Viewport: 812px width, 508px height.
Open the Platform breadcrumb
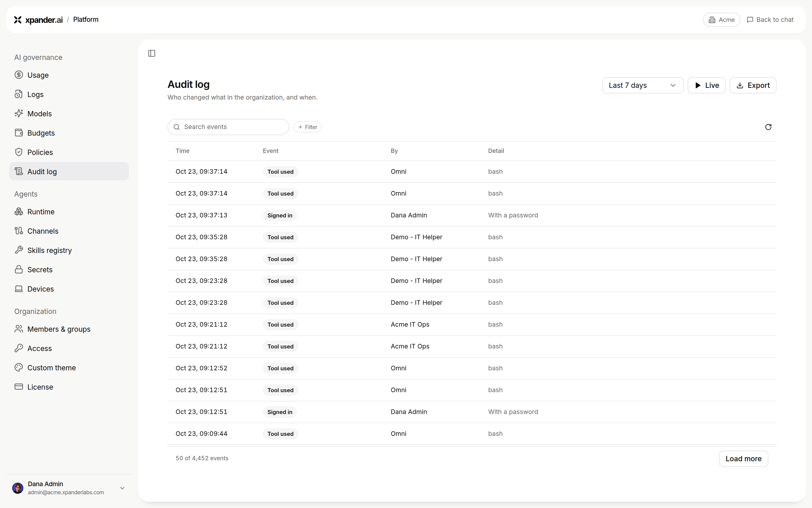click(x=86, y=20)
